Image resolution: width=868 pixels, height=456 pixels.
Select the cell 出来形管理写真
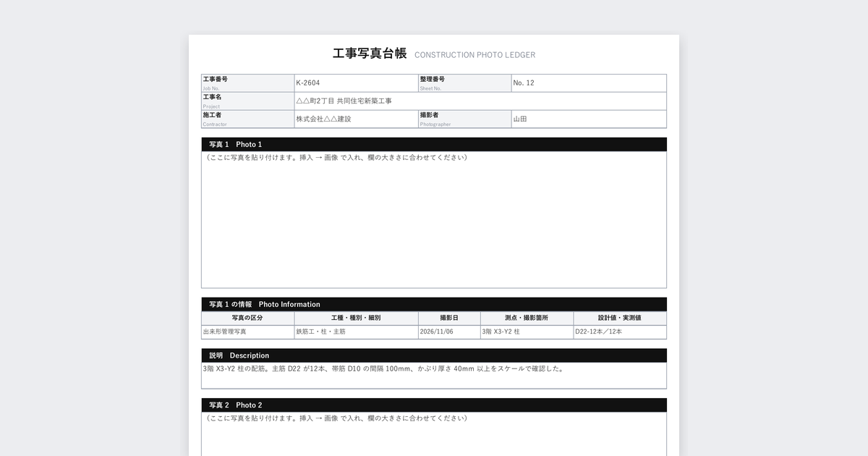click(247, 332)
